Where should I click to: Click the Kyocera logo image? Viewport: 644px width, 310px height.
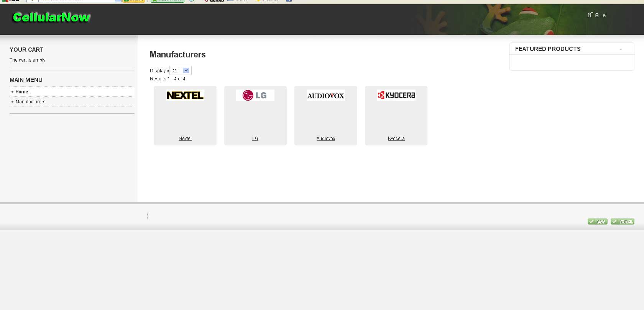[x=396, y=95]
